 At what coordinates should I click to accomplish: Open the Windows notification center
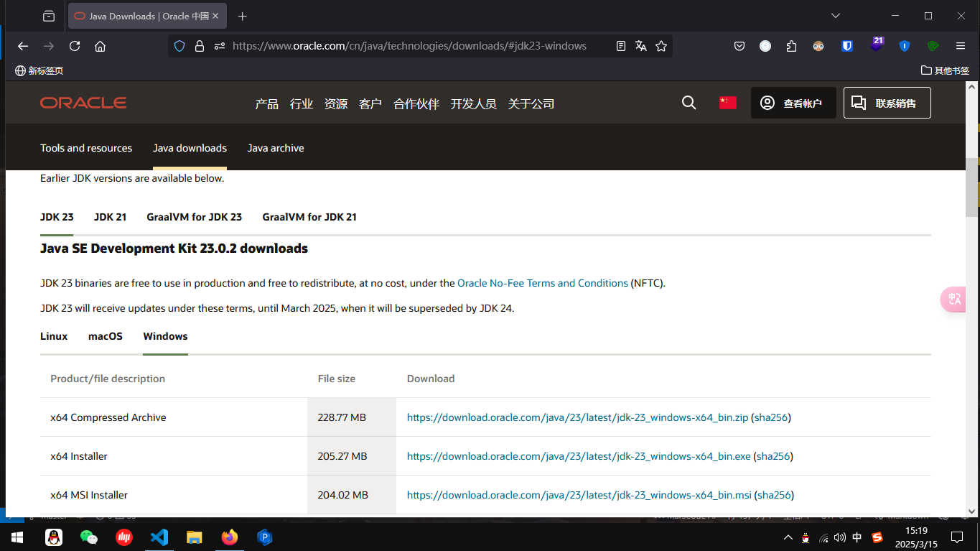957,537
